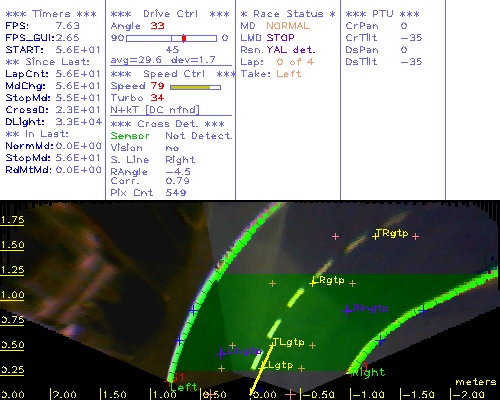This screenshot has width=500, height=400.
Task: Click the red marker on Angle slider
Action: pyautogui.click(x=184, y=38)
